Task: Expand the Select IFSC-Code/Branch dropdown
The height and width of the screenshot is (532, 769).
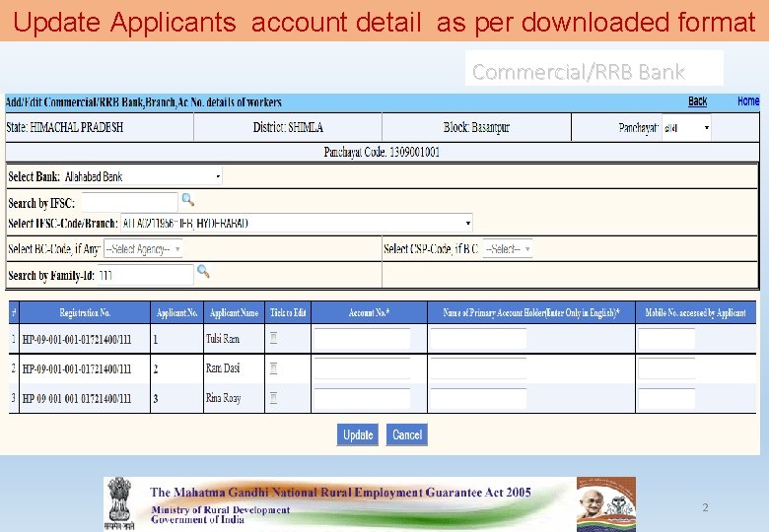Action: pyautogui.click(x=297, y=224)
